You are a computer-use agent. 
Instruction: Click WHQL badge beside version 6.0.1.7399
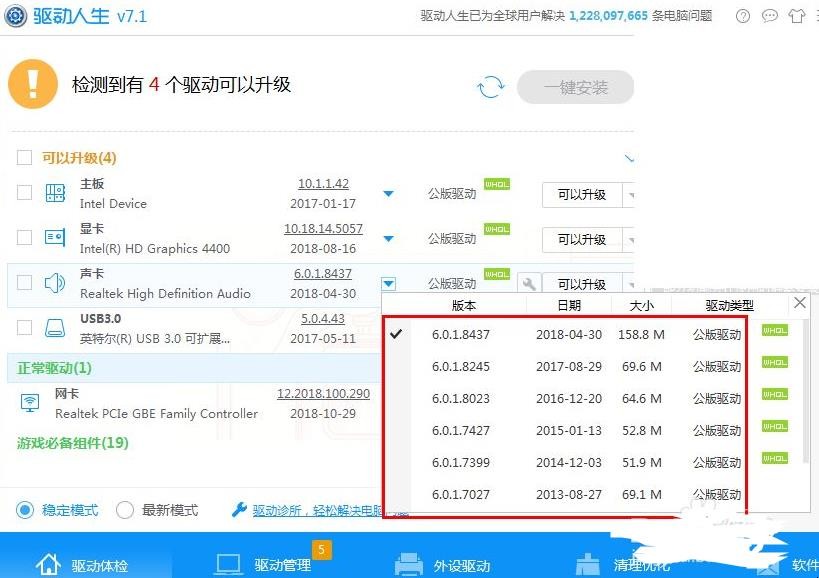click(x=775, y=458)
